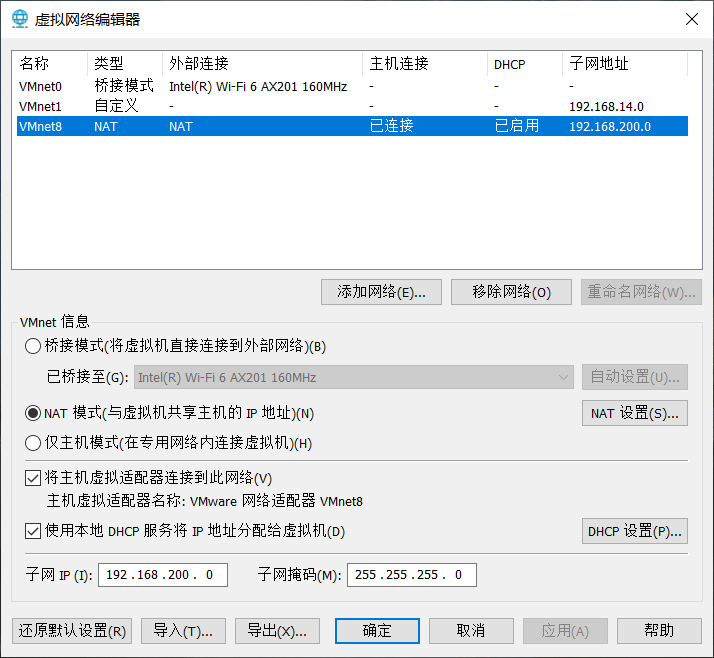The height and width of the screenshot is (658, 714).
Task: Open NAT 设置 dialog
Action: 634,413
